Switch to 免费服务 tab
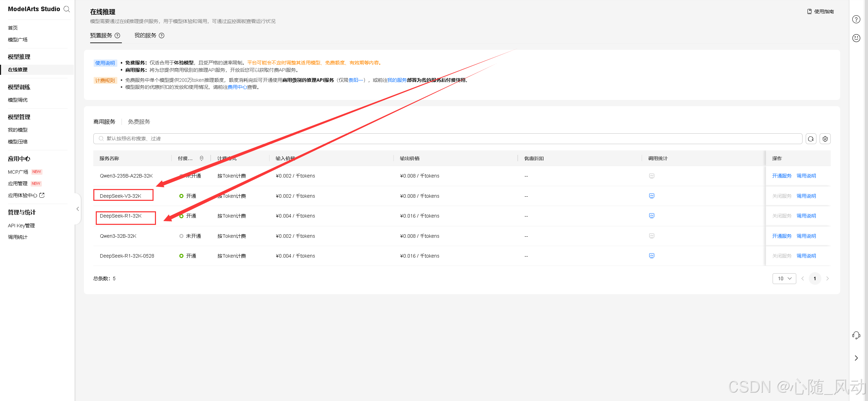The image size is (868, 401). (139, 122)
